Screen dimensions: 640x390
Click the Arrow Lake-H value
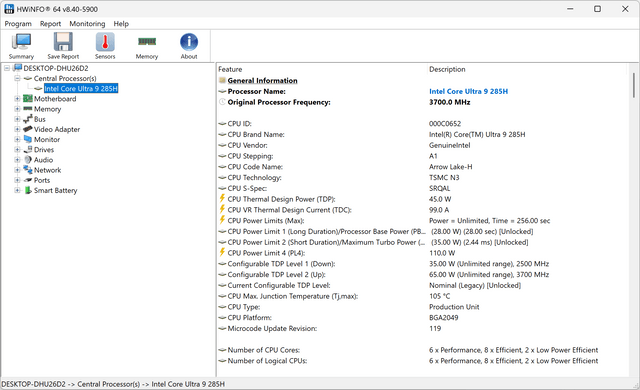click(x=450, y=167)
